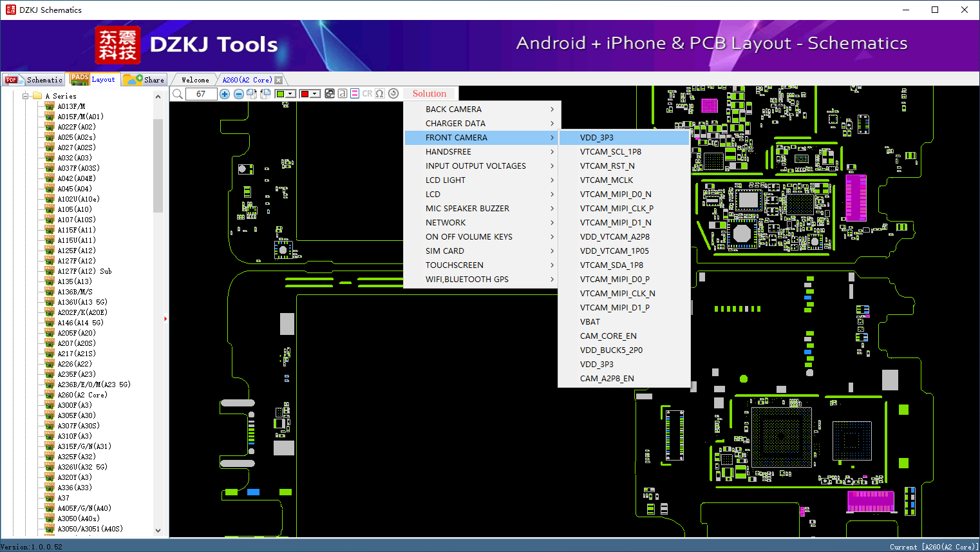Click the pink striped component icon
This screenshot has height=552, width=980.
355,94
